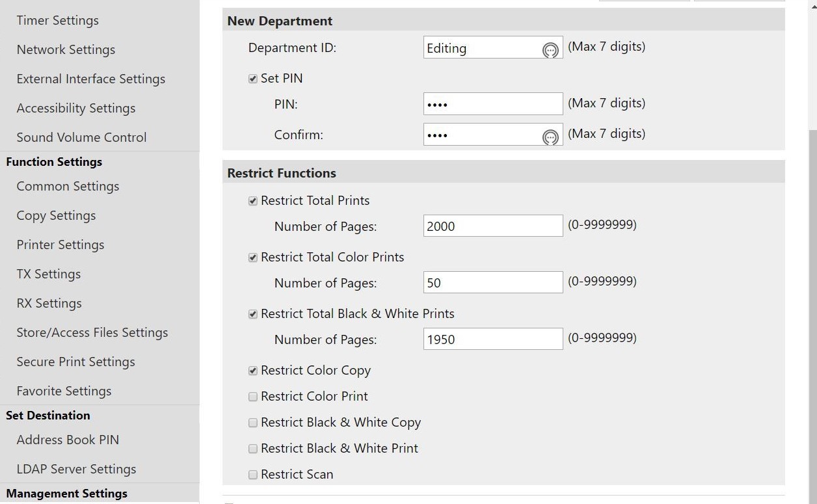Uncheck the Restrict Color Copy option
Image resolution: width=817 pixels, height=504 pixels.
(x=253, y=371)
